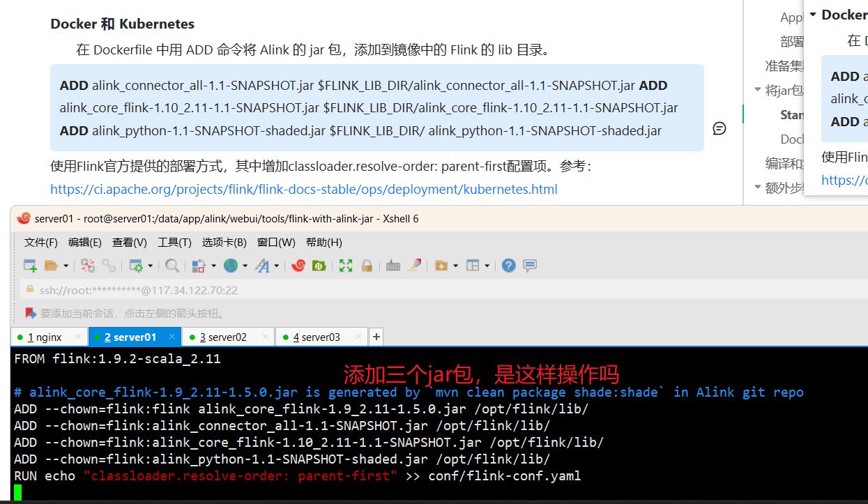Select the 2 server01 tab
The height and width of the screenshot is (504, 868).
pyautogui.click(x=135, y=337)
